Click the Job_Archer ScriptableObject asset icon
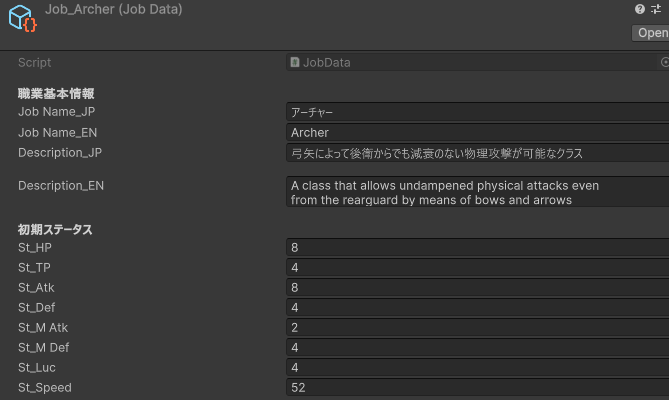The height and width of the screenshot is (400, 669). click(22, 21)
